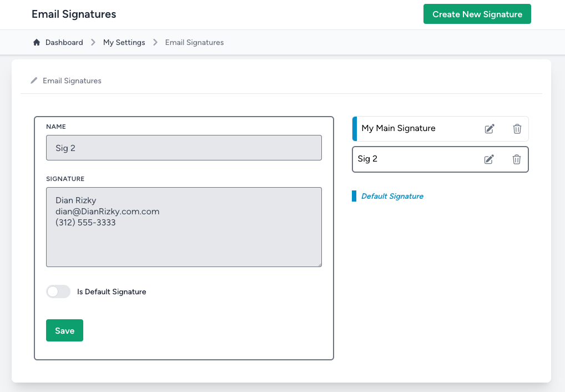The width and height of the screenshot is (565, 392).
Task: Navigate to My Settings via breadcrumb
Action: tap(124, 42)
